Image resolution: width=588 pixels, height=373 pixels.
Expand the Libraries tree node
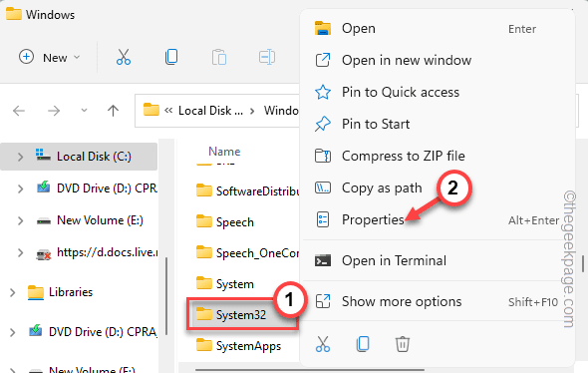pos(12,292)
